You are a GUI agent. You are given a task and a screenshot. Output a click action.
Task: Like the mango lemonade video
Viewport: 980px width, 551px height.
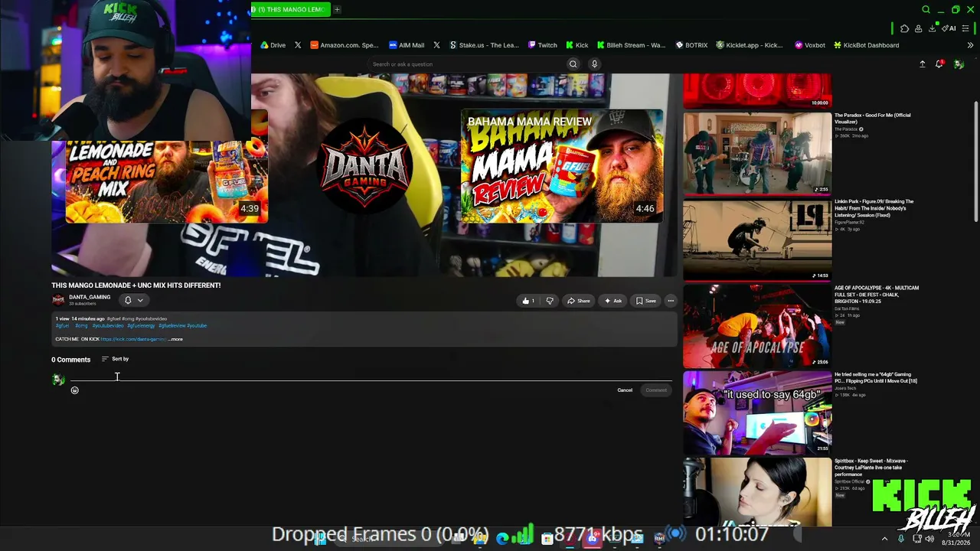(x=528, y=301)
